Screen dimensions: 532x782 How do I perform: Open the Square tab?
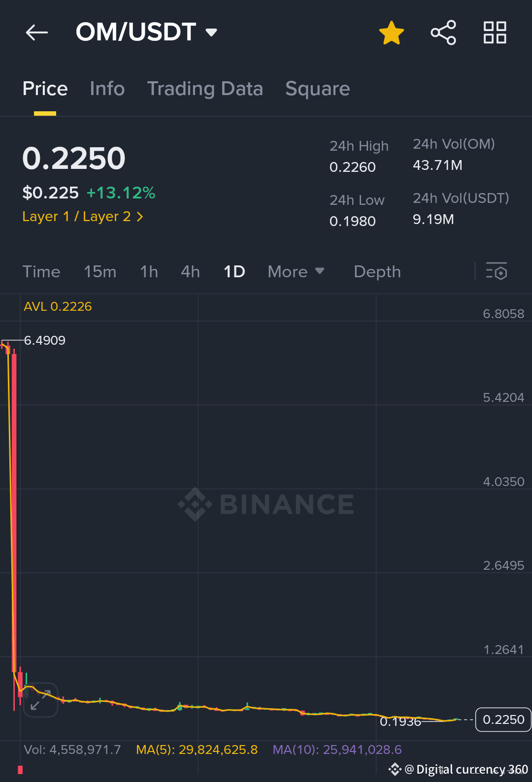point(318,89)
